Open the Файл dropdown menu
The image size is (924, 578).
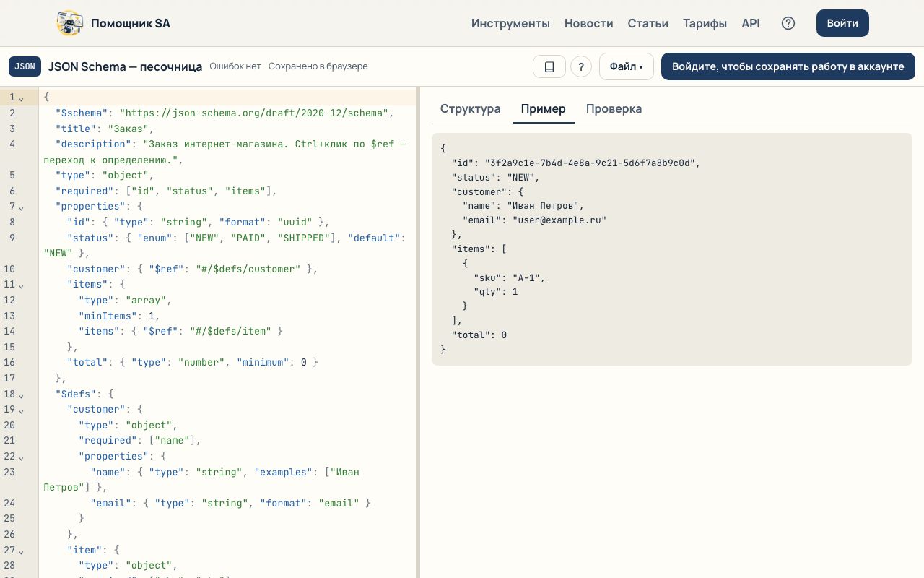(x=627, y=66)
